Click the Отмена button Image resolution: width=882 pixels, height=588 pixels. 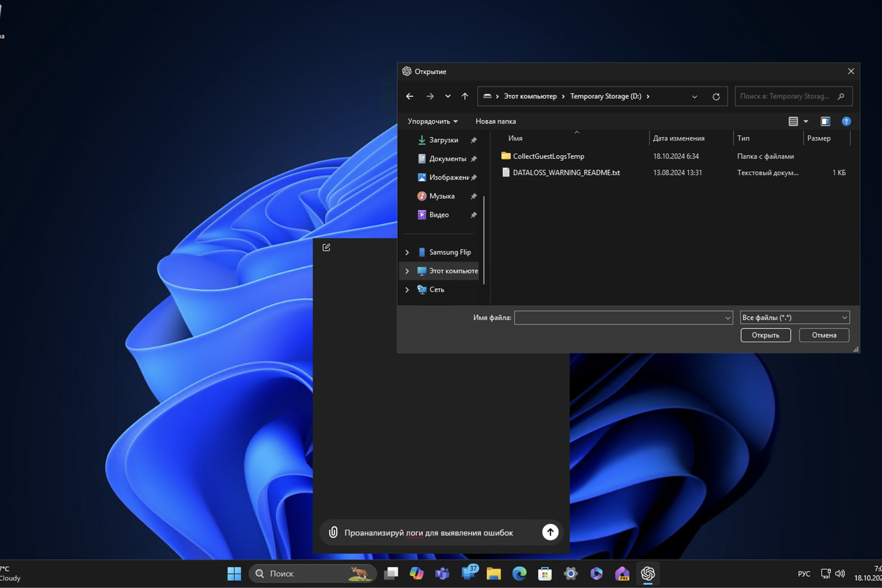point(823,335)
